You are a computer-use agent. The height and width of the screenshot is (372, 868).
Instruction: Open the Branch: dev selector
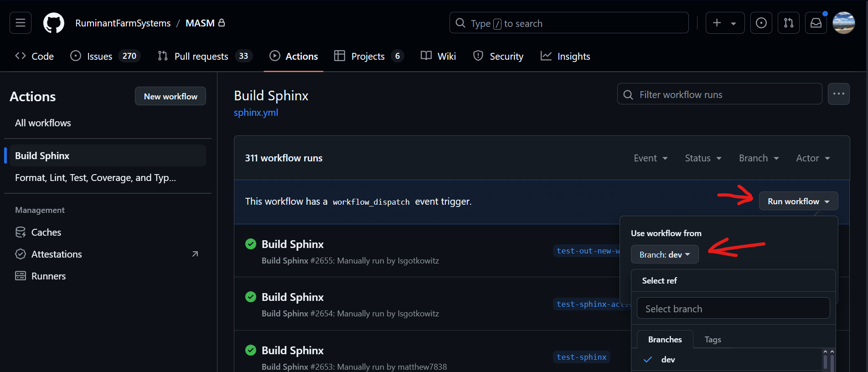[665, 254]
